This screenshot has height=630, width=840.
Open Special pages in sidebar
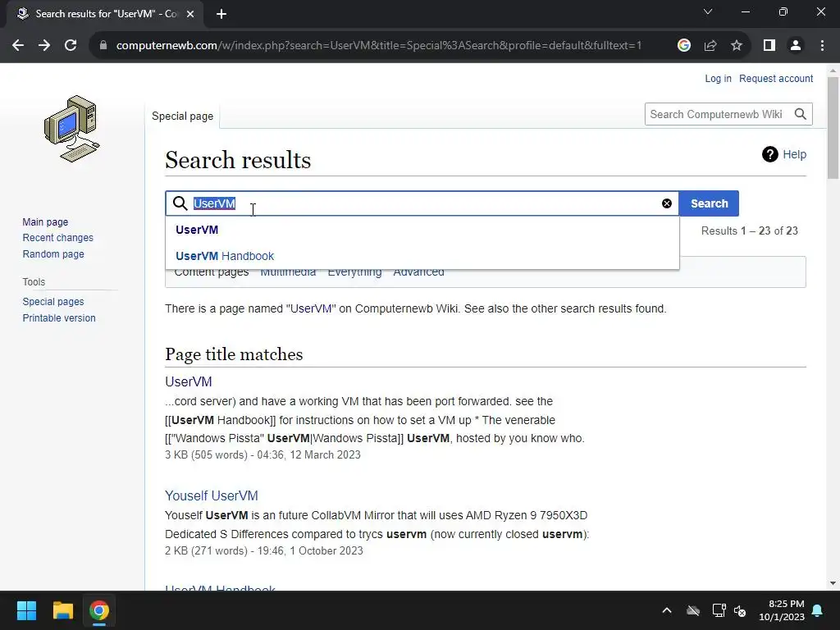point(53,302)
